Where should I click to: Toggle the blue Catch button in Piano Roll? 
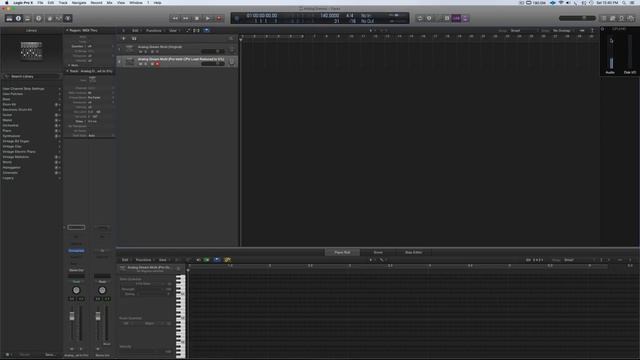click(x=217, y=260)
